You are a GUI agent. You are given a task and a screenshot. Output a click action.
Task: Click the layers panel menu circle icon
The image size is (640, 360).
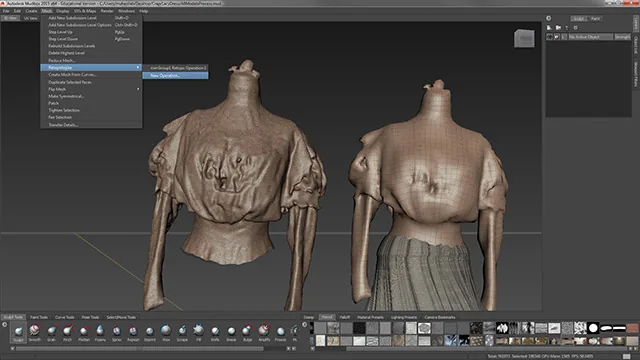(x=549, y=18)
